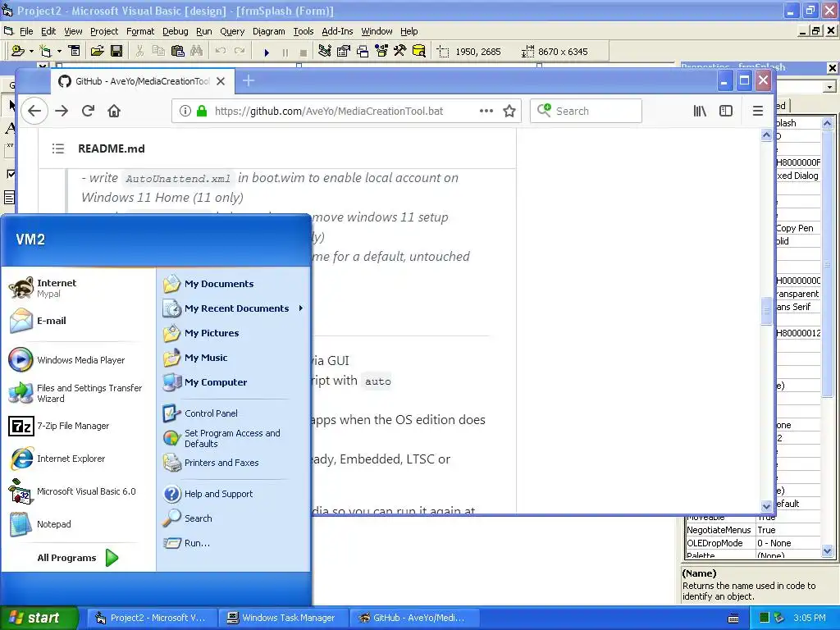Click the Start (run) arrow in toolbar

[267, 52]
